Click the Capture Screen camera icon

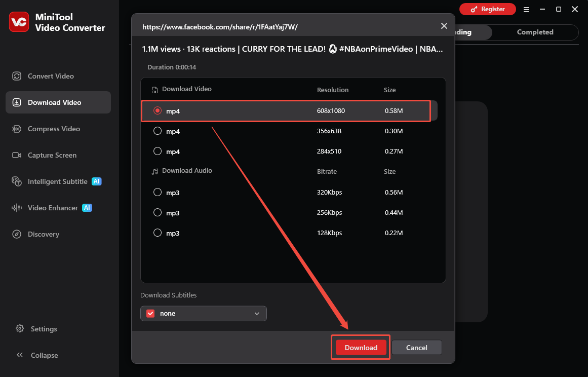click(17, 155)
